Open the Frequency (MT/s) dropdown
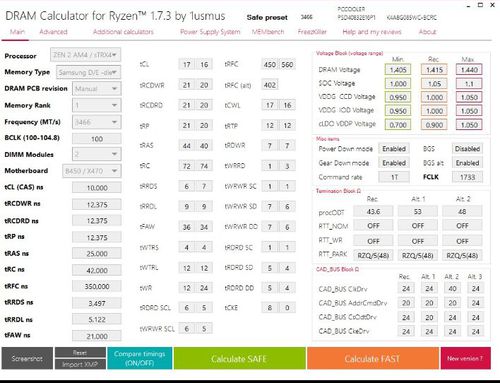Viewport: 500px width, 383px height. tap(97, 122)
